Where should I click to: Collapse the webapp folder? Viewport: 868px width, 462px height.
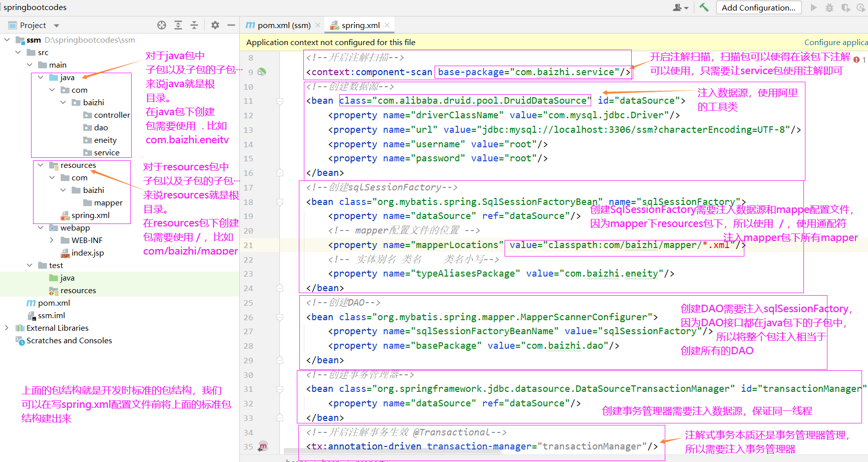click(x=41, y=227)
